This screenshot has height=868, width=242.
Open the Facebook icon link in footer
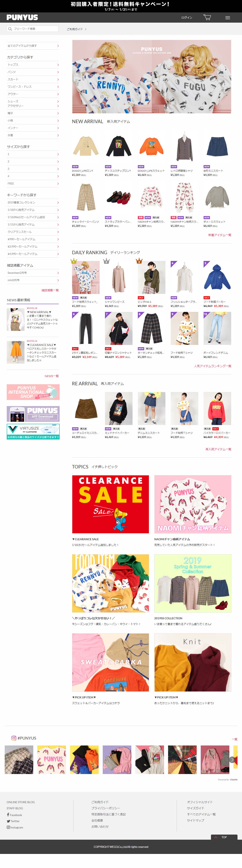point(8,815)
